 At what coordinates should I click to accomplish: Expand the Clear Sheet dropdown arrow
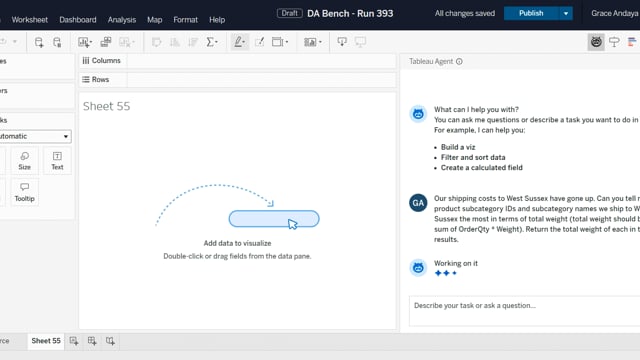pyautogui.click(x=133, y=42)
